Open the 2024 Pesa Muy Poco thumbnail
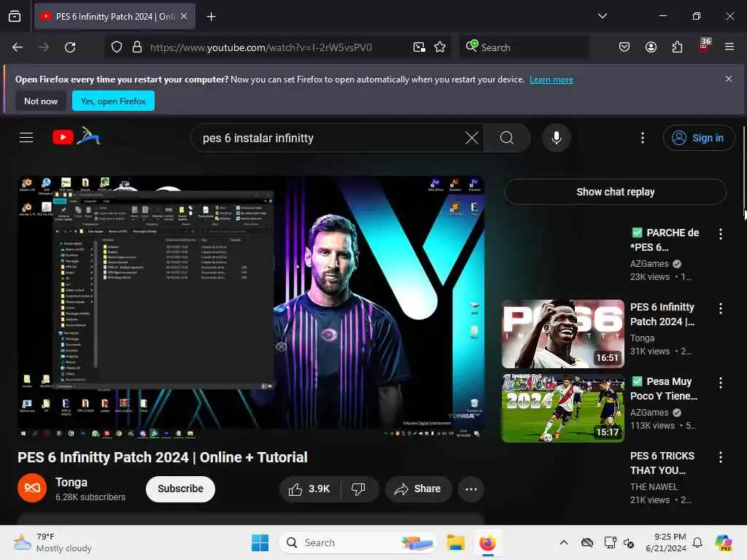Image resolution: width=747 pixels, height=560 pixels. click(x=563, y=408)
